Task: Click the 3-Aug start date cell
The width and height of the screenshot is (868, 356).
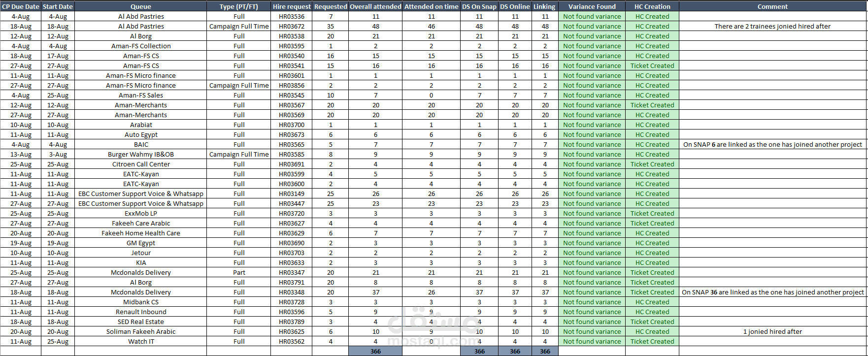Action: (x=58, y=154)
